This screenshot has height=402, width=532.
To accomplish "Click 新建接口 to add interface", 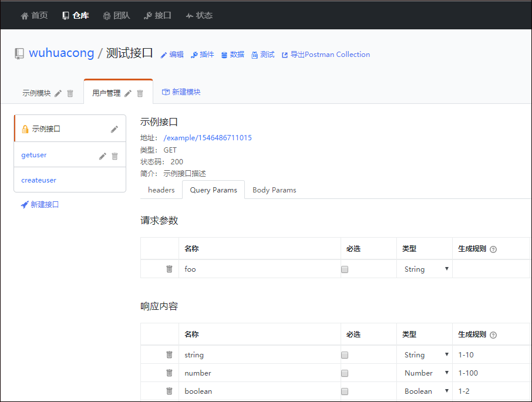I will (40, 205).
